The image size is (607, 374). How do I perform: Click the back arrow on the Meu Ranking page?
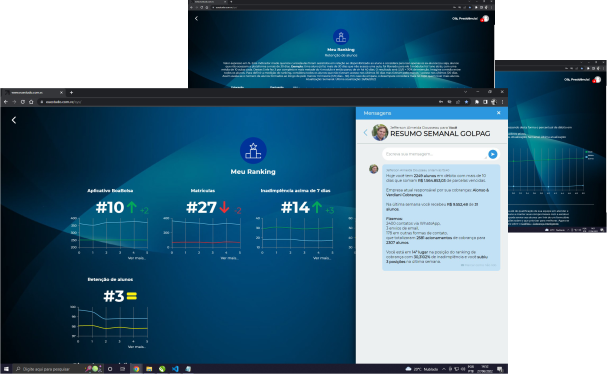point(14,120)
